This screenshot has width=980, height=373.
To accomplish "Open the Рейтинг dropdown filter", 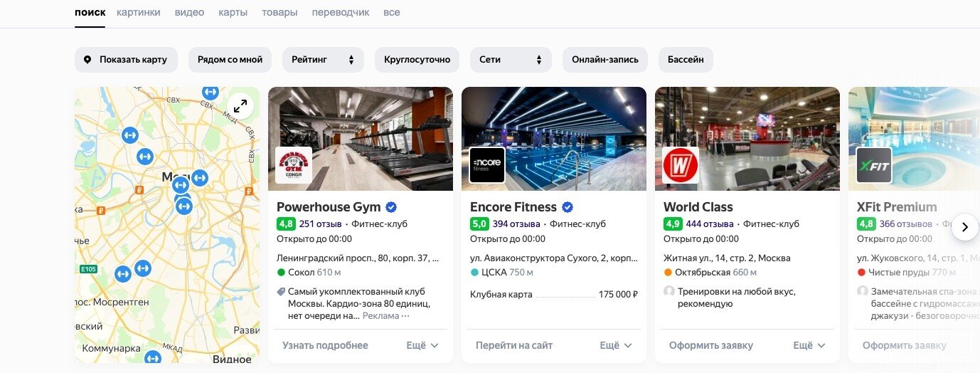I will pyautogui.click(x=323, y=60).
